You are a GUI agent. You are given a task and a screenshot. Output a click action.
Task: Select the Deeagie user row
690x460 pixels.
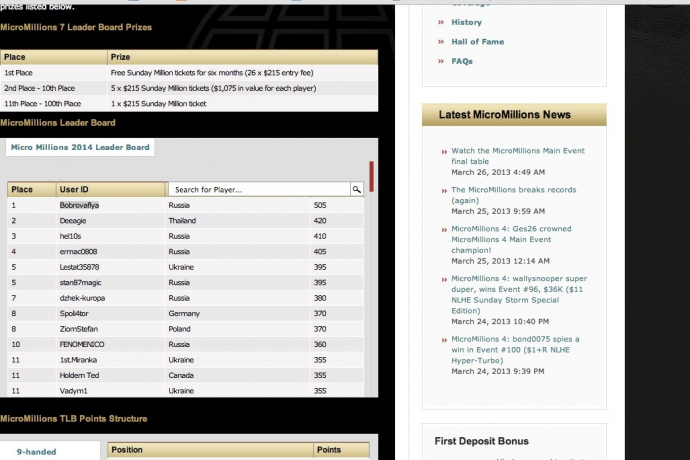click(185, 221)
